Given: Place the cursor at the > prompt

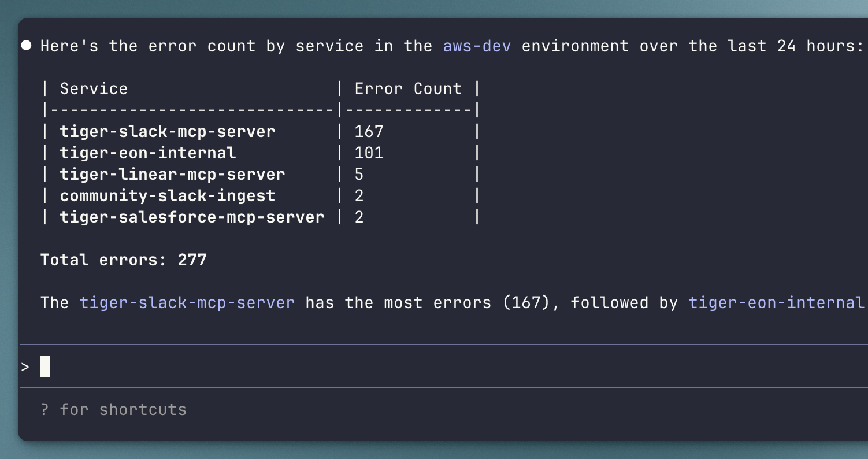Looking at the screenshot, I should point(25,366).
